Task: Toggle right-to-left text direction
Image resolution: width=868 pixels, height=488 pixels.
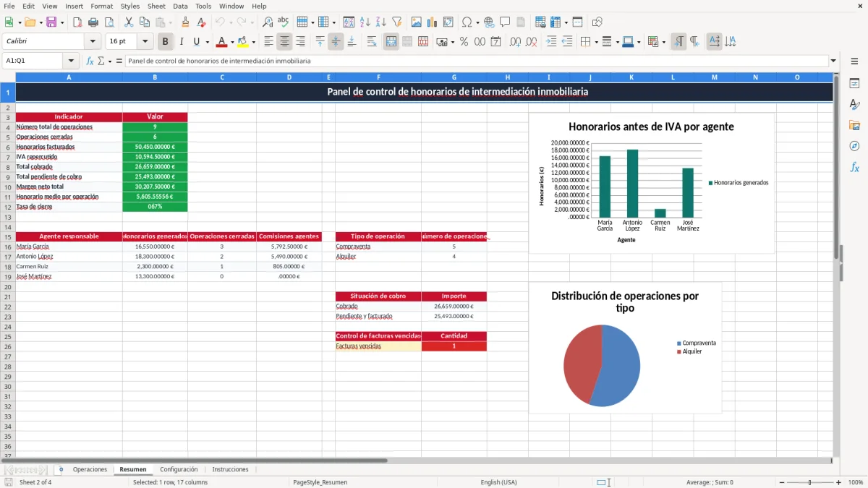Action: [x=694, y=42]
